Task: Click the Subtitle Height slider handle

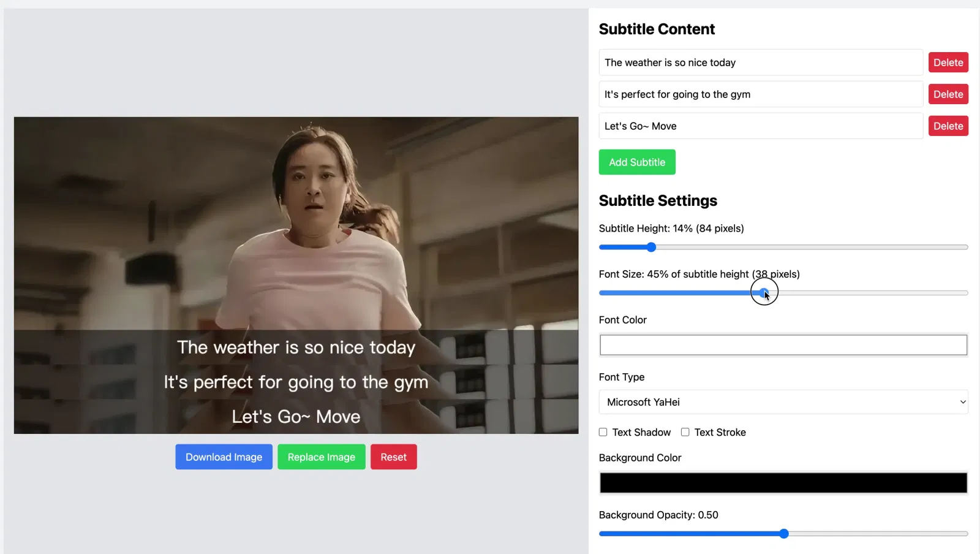Action: pyautogui.click(x=651, y=247)
